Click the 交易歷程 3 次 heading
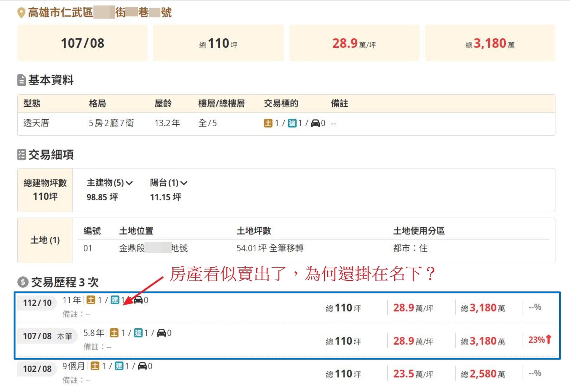570x392 pixels. pyautogui.click(x=65, y=282)
